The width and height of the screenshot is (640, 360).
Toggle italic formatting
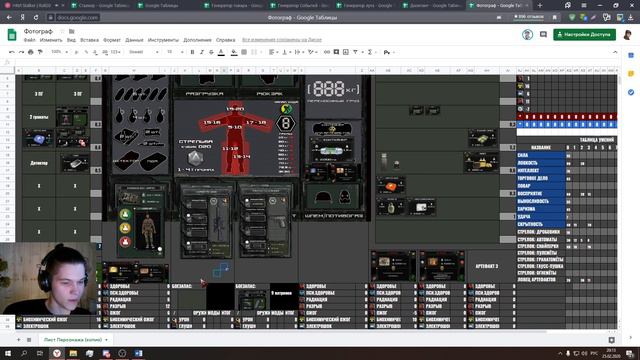pos(202,52)
